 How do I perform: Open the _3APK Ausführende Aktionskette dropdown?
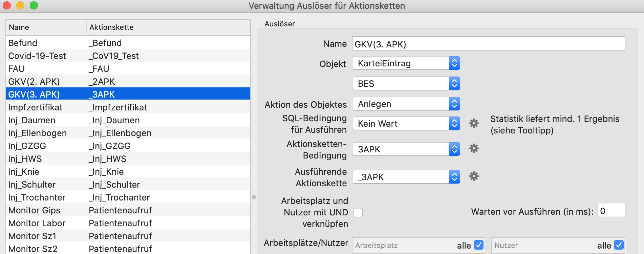pos(406,177)
